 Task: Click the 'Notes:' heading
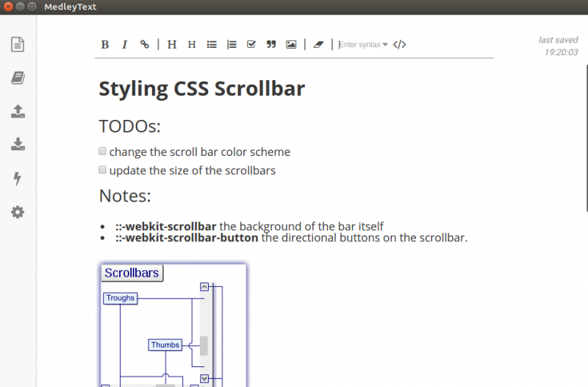coord(125,196)
